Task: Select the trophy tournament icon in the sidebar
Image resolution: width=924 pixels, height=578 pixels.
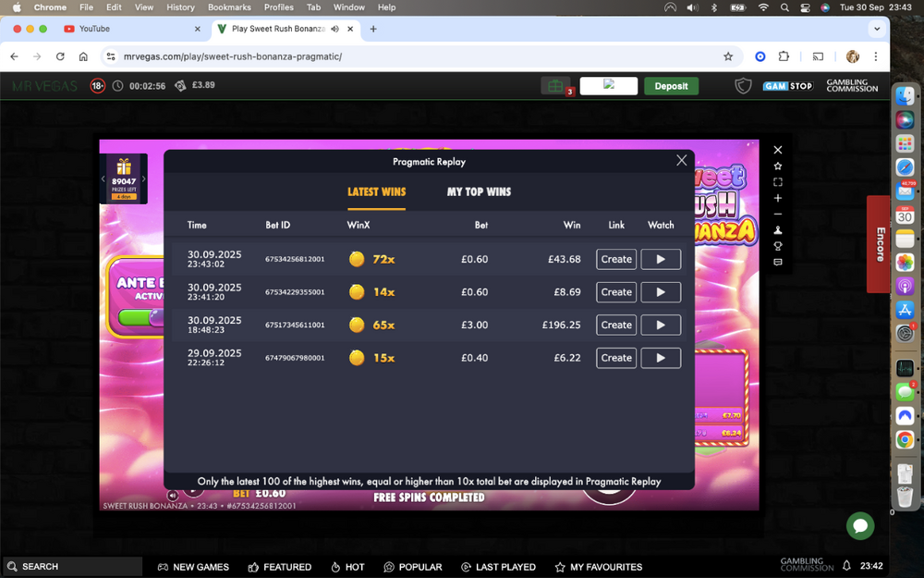Action: pyautogui.click(x=778, y=246)
